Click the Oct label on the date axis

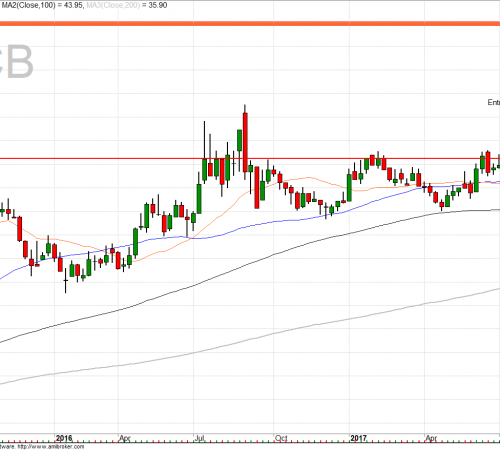coord(281,438)
